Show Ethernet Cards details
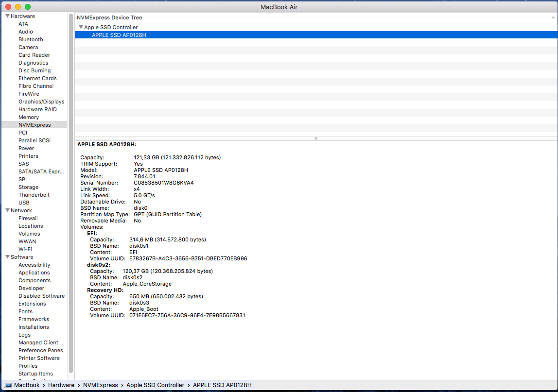Viewport: 558px width, 392px height. tap(37, 78)
